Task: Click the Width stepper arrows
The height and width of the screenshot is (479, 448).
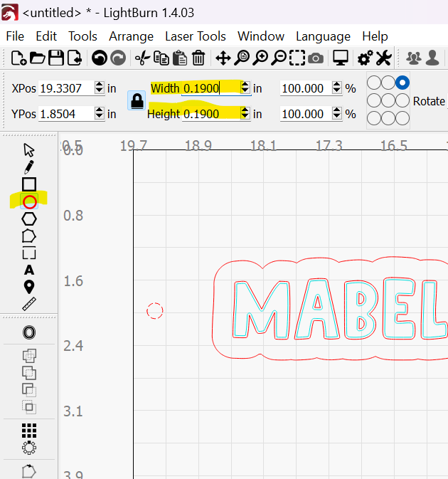Action: point(245,88)
